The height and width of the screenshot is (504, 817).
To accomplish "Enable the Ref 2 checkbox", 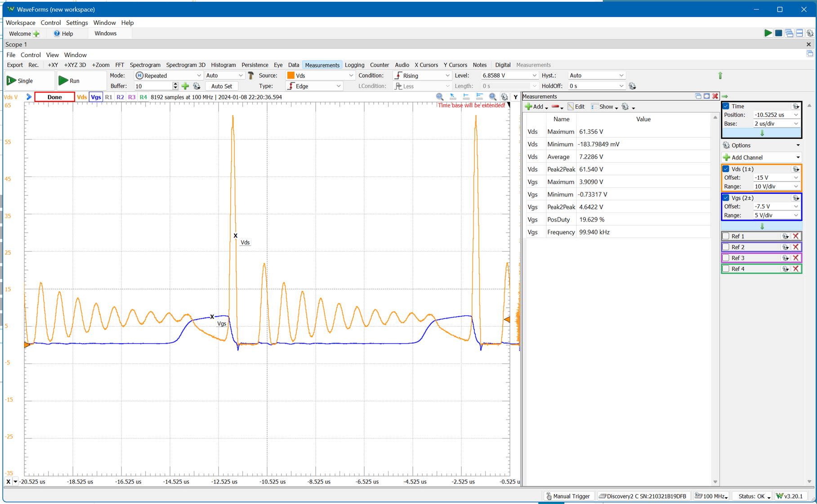I will [x=726, y=247].
